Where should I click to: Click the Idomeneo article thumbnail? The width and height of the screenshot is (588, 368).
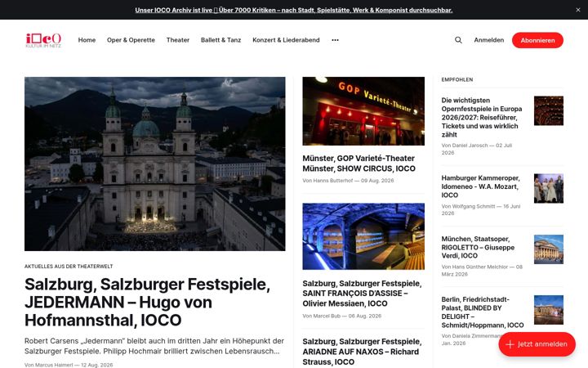point(549,189)
